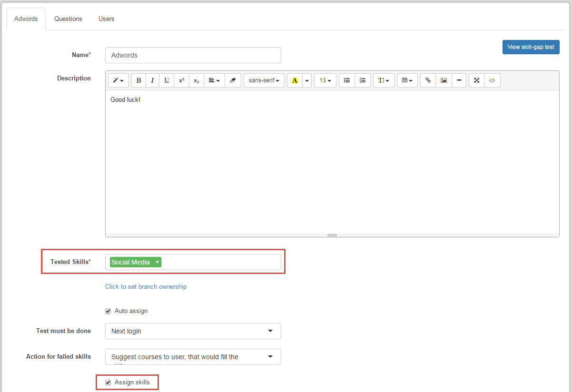
Task: Click the Tested Skills input field
Action: point(193,262)
